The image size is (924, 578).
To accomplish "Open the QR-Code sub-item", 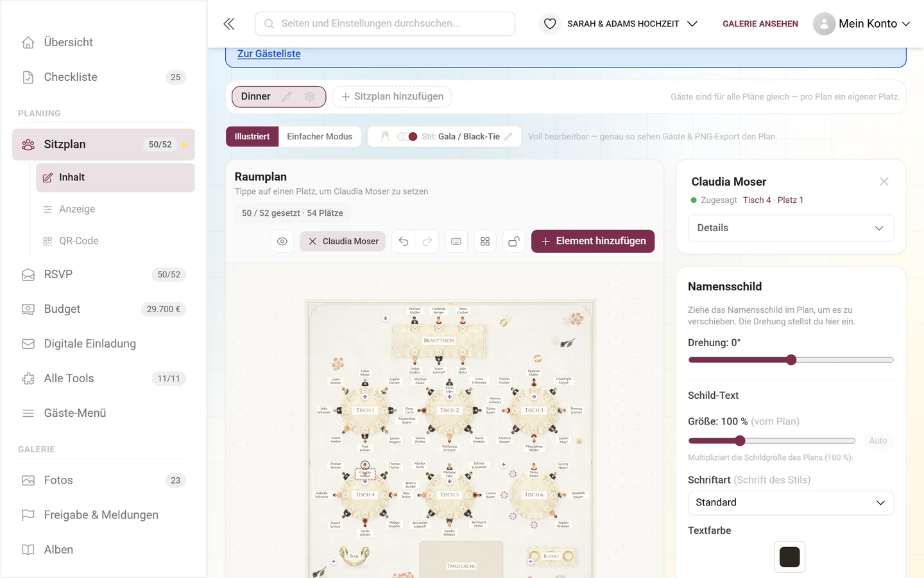I will [116, 241].
